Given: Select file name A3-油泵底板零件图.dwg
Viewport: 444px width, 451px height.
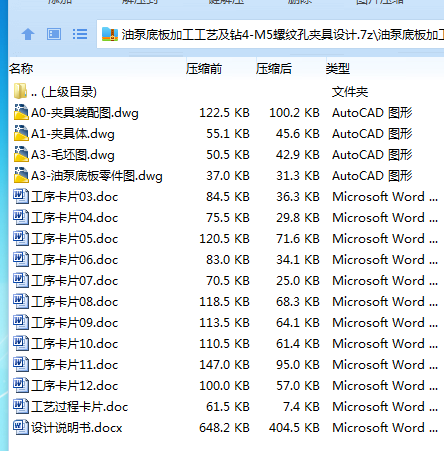Looking at the screenshot, I should click(x=97, y=176).
